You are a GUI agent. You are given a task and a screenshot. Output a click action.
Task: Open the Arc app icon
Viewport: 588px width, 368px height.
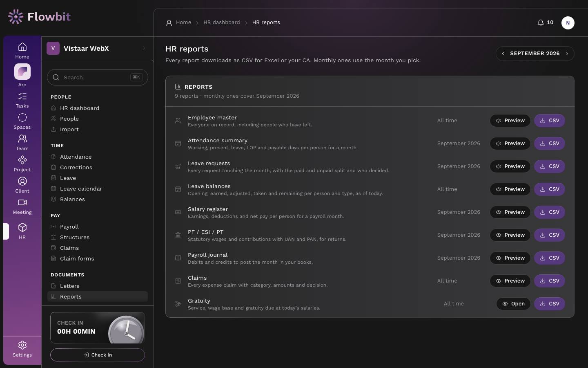point(22,72)
